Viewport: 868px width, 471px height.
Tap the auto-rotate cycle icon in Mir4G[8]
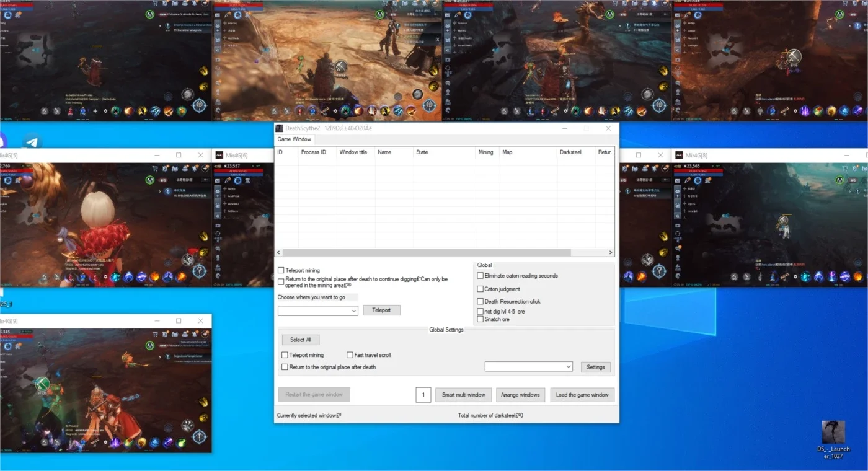[678, 234]
